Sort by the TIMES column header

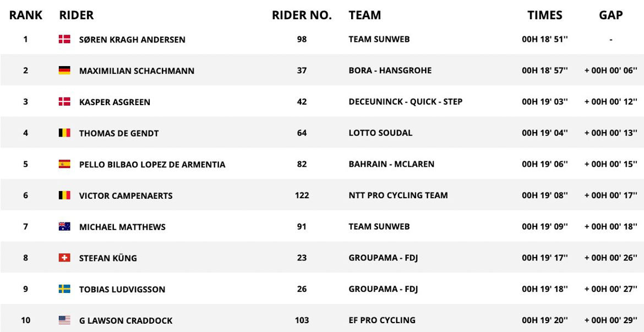545,15
